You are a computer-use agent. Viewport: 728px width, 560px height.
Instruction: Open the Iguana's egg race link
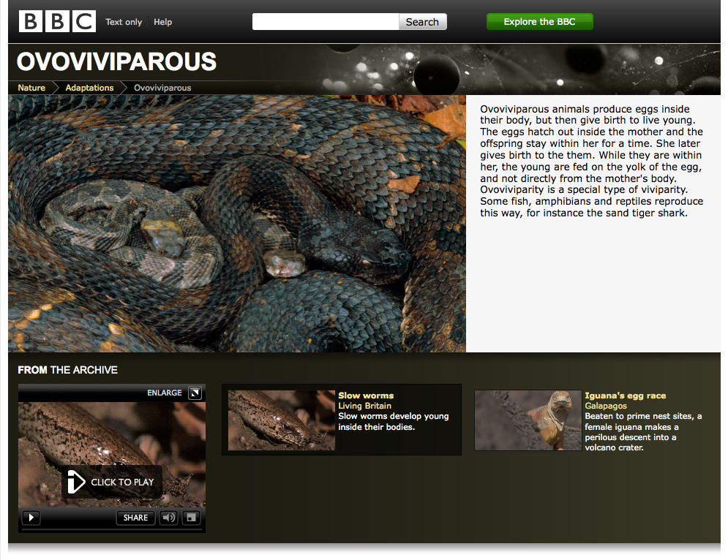625,396
